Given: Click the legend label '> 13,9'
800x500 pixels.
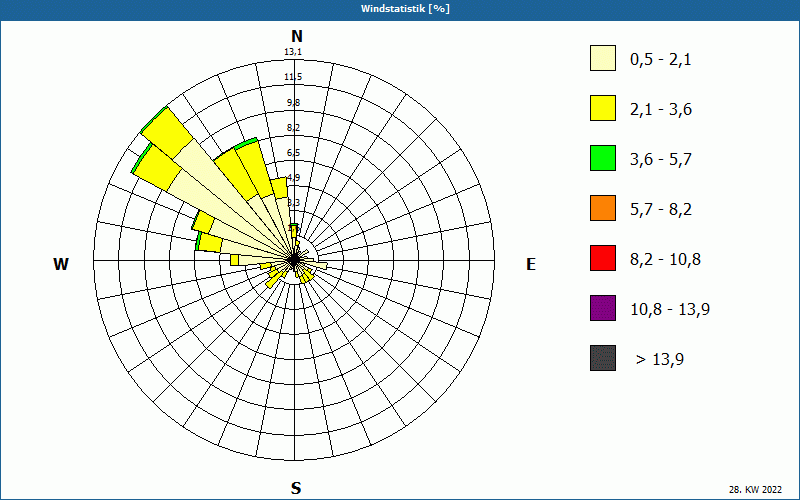Looking at the screenshot, I should tap(660, 360).
